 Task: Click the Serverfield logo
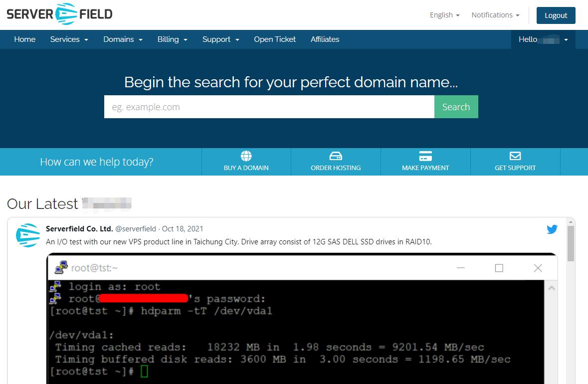click(60, 14)
